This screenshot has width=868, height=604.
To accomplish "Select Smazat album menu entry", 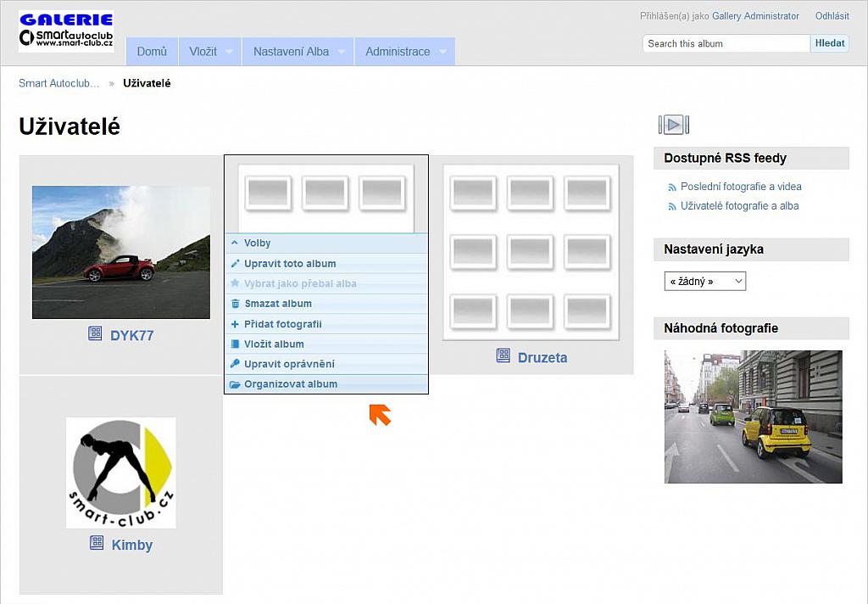I will [326, 304].
